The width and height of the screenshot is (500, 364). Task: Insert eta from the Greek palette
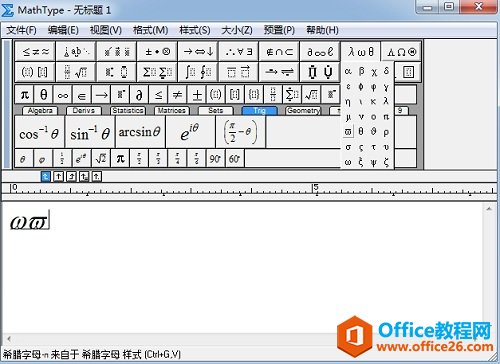tap(348, 102)
